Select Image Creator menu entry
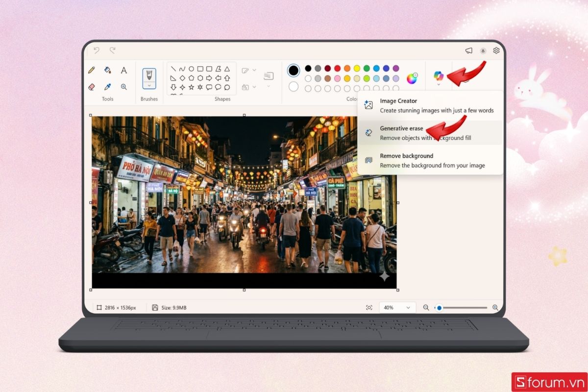Image resolution: width=588 pixels, height=392 pixels. point(430,105)
